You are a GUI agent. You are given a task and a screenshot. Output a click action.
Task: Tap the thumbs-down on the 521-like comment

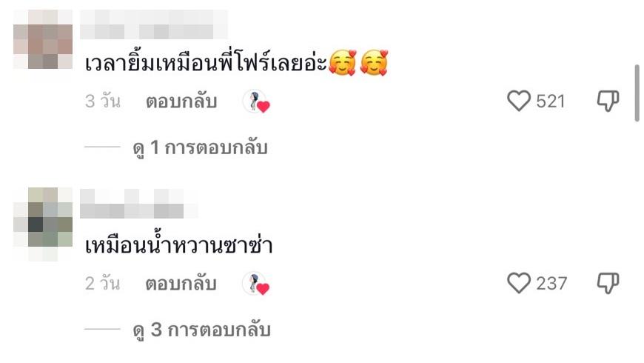[x=608, y=101]
